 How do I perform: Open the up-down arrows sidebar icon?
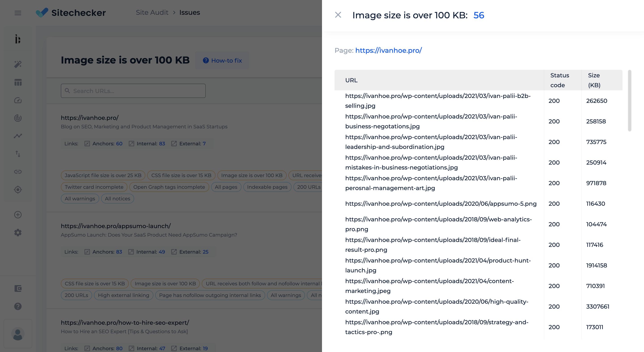tap(18, 154)
